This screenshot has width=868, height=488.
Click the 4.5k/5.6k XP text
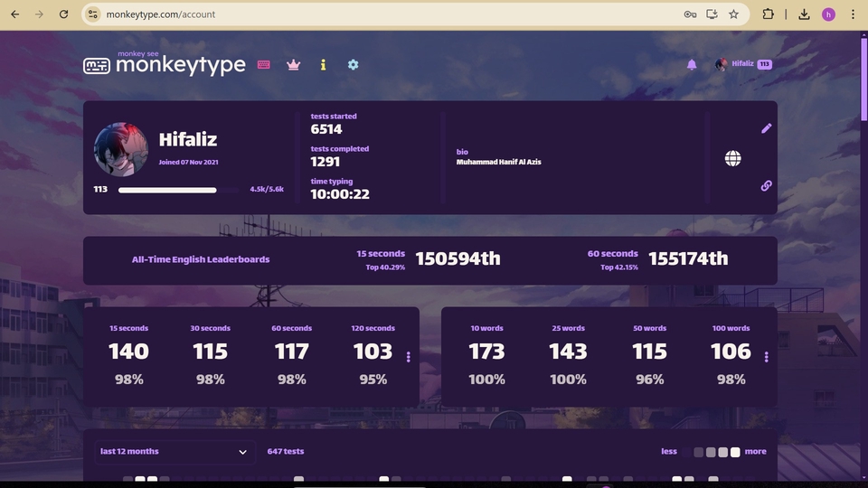coord(267,189)
